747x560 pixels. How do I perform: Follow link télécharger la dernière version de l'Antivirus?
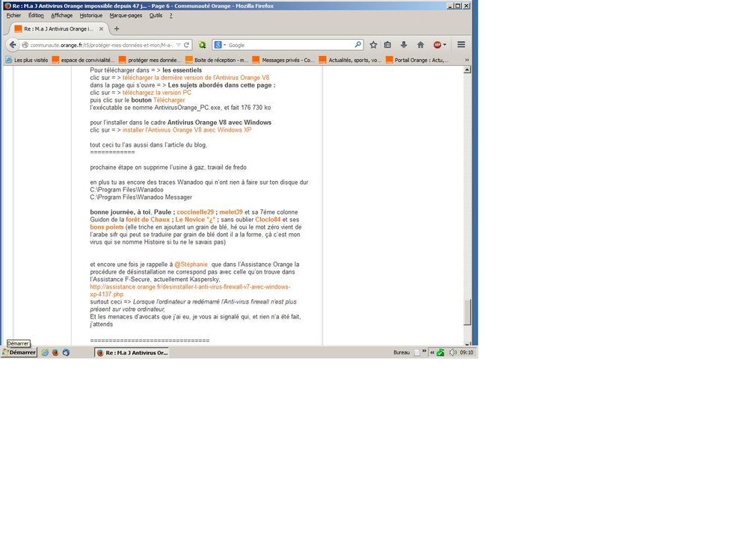point(196,78)
